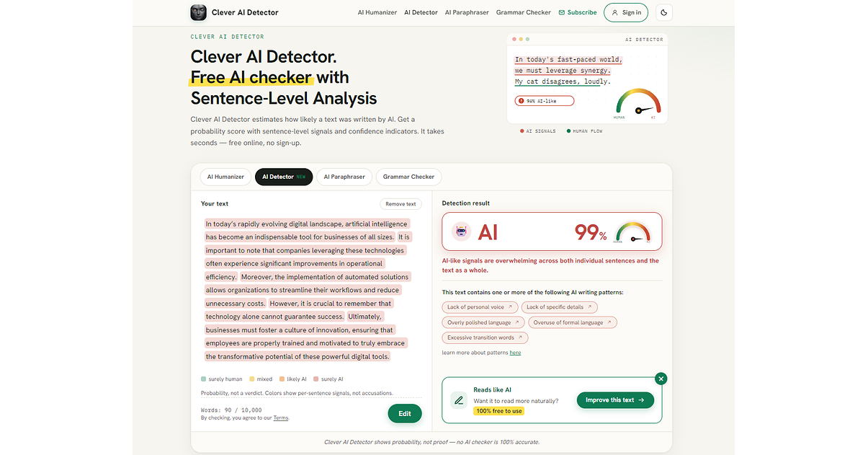Toggle dark mode with the moon icon
868x455 pixels.
(663, 12)
